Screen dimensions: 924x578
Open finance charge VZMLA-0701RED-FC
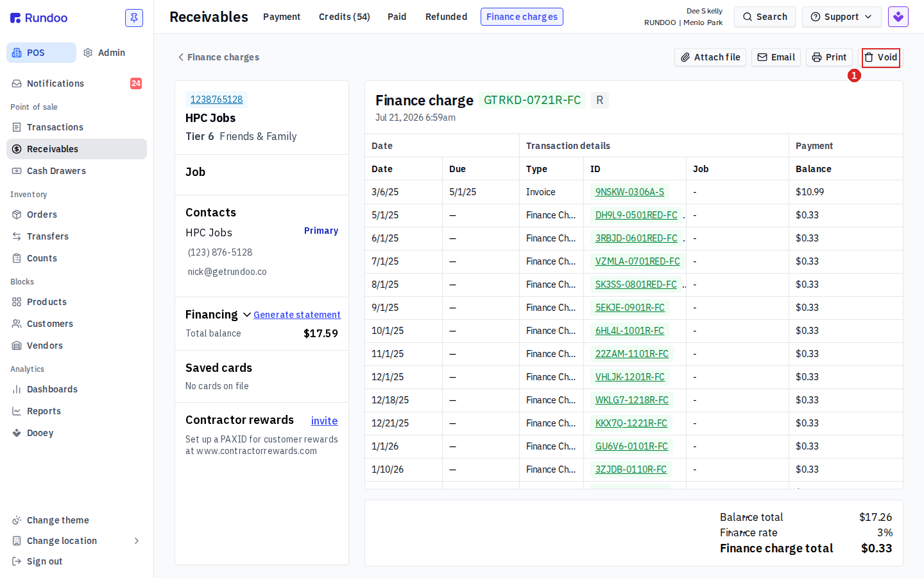(637, 261)
